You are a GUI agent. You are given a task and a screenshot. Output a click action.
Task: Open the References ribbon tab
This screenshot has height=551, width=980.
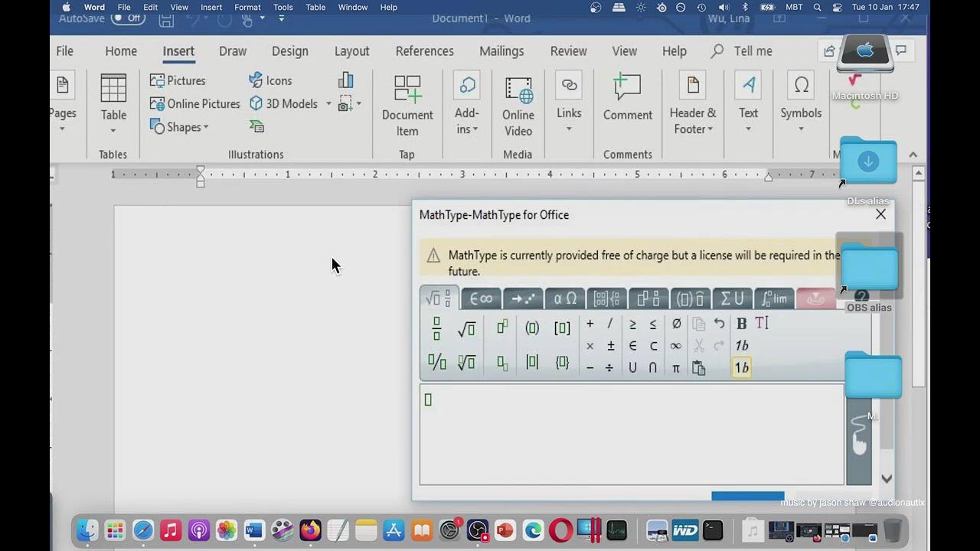425,51
